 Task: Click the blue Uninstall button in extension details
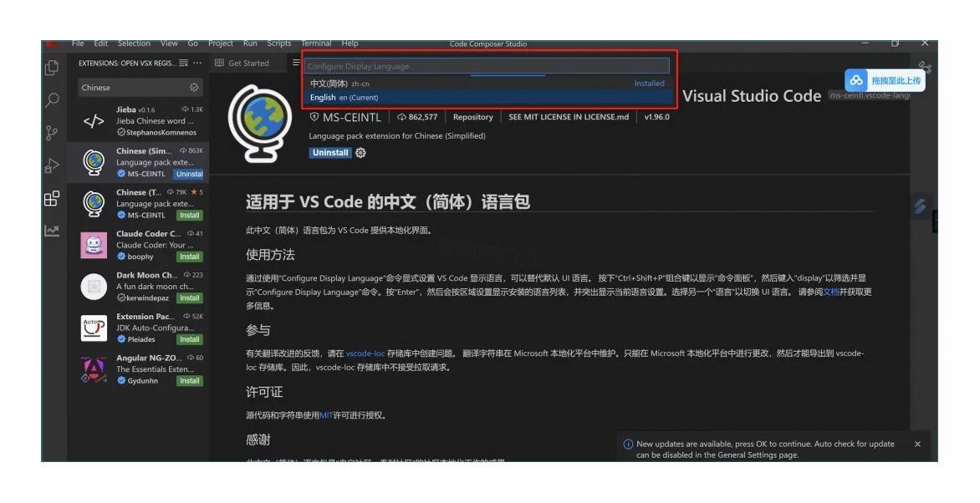click(x=329, y=153)
